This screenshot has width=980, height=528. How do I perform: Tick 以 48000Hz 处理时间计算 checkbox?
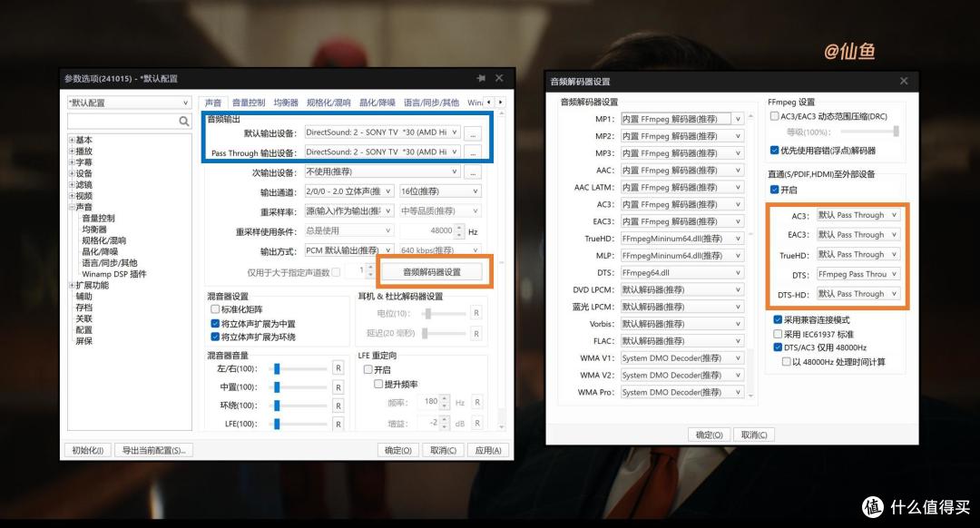(x=786, y=362)
